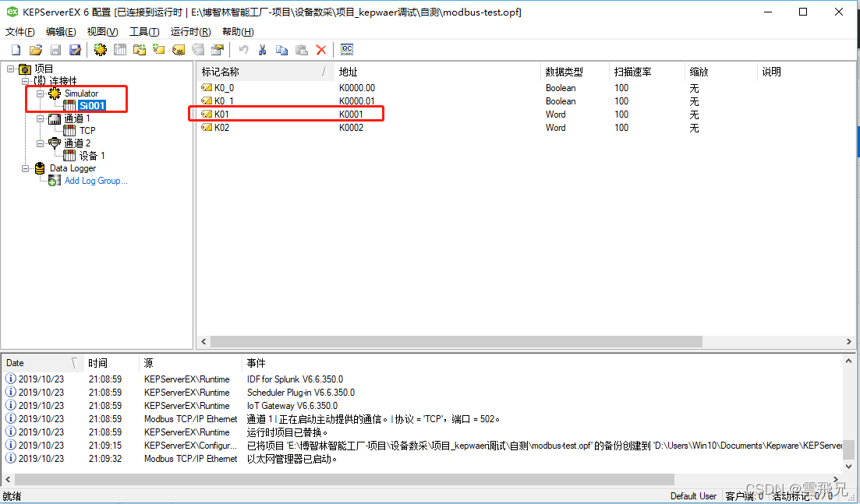Click the Data Logger database icon
Screen dimensions: 860x504
pyautogui.click(x=40, y=168)
